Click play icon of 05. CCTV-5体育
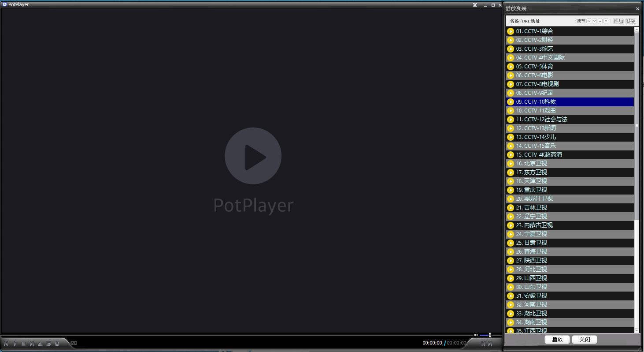 pos(511,67)
